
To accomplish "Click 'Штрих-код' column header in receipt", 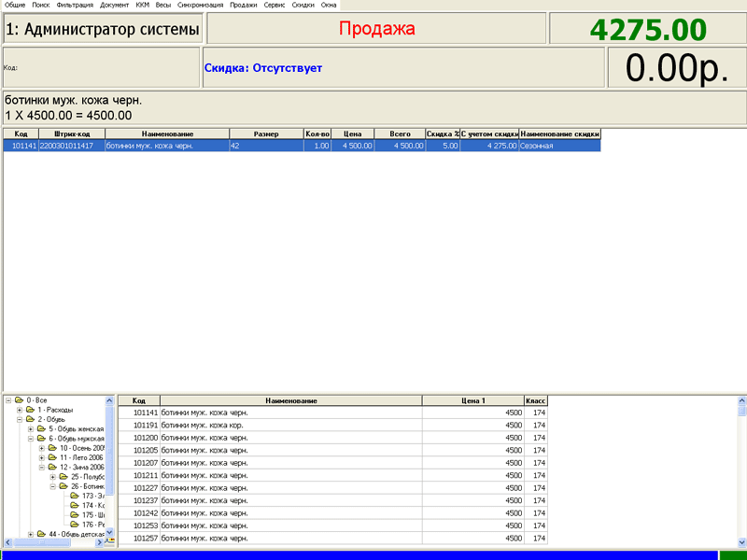I will 71,134.
